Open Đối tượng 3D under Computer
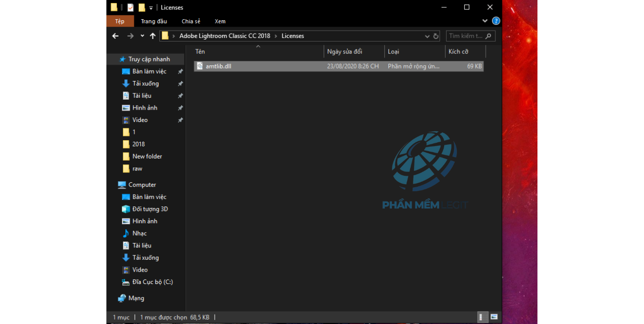 150,209
